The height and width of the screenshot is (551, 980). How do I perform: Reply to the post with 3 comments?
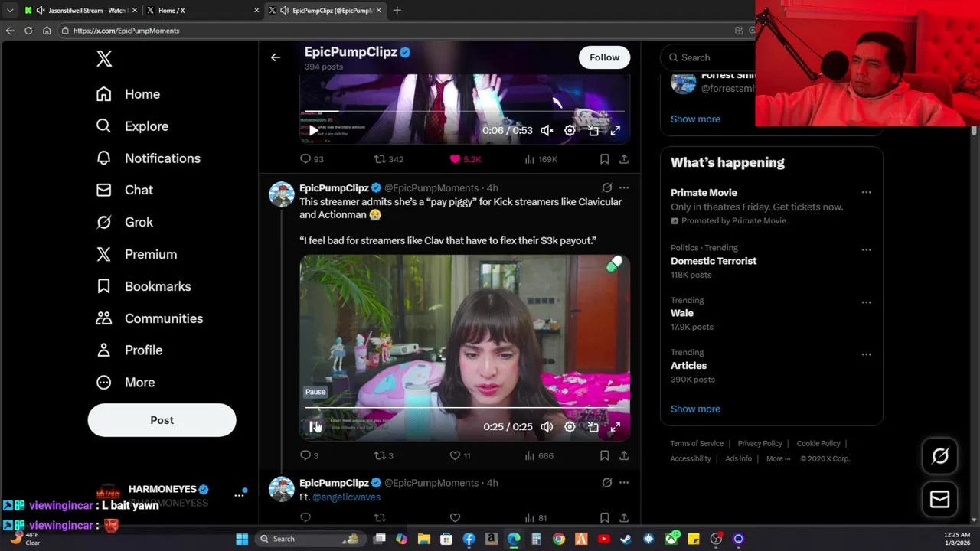(309, 455)
